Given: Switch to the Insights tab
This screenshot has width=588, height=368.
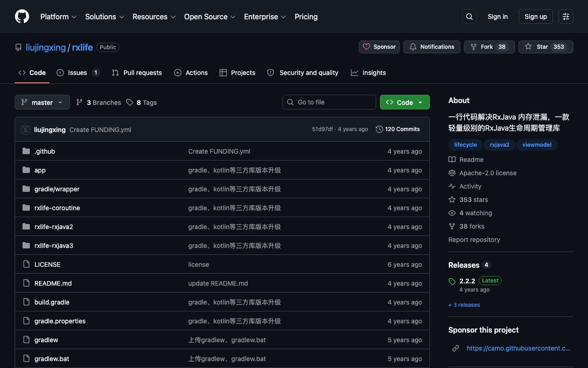Looking at the screenshot, I should tap(368, 73).
